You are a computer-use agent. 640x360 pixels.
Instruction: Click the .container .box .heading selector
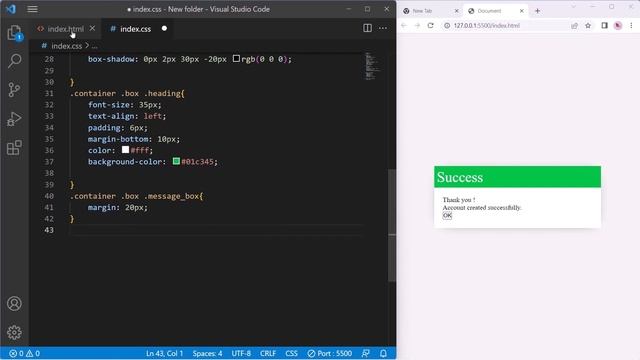[x=127, y=93]
